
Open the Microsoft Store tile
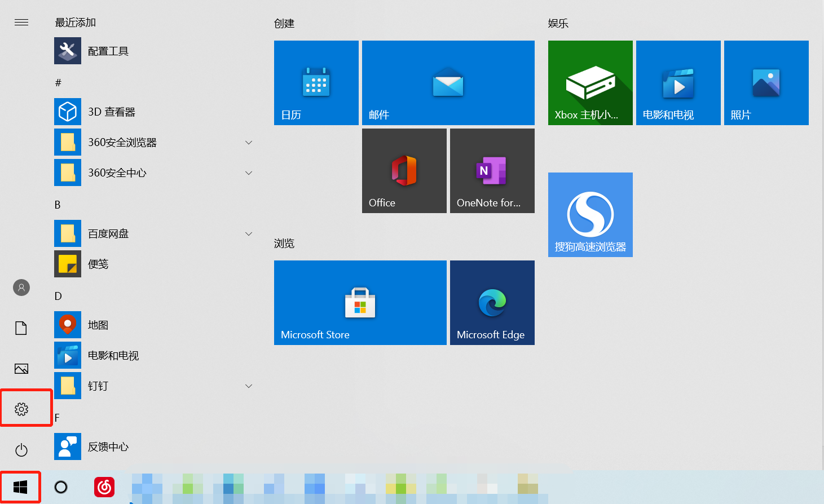point(360,303)
